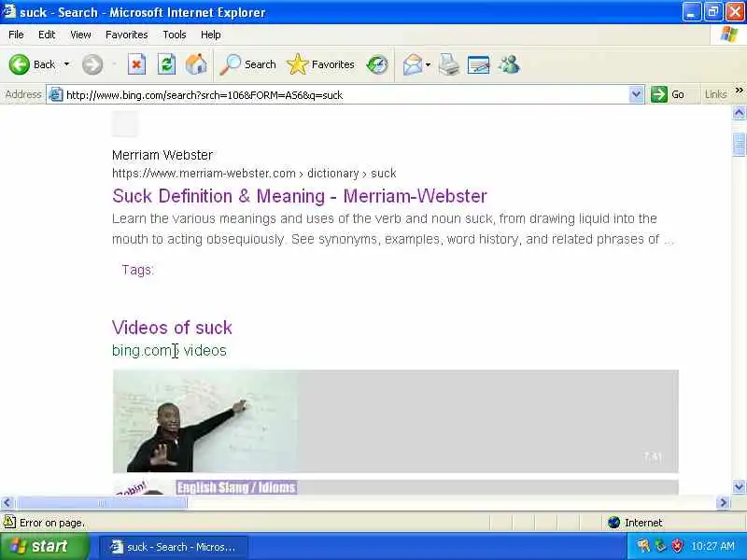Screen dimensions: 747x560
Task: Expand the Links toolbar chevron
Action: click(x=739, y=91)
